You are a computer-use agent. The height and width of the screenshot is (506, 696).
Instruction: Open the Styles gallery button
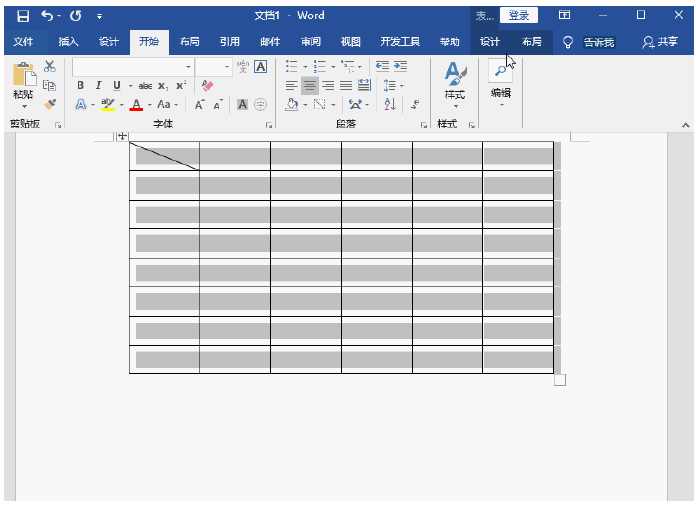click(x=455, y=85)
